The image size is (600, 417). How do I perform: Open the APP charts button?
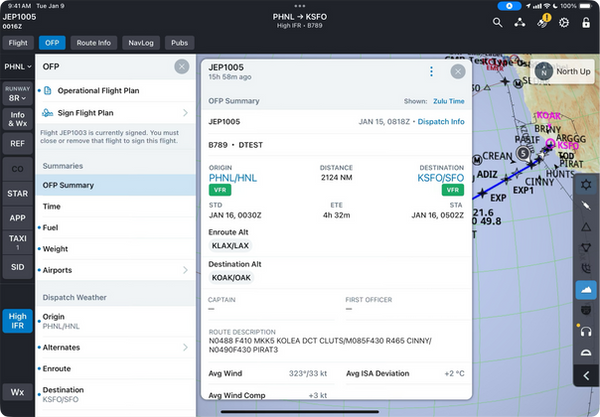pyautogui.click(x=18, y=218)
